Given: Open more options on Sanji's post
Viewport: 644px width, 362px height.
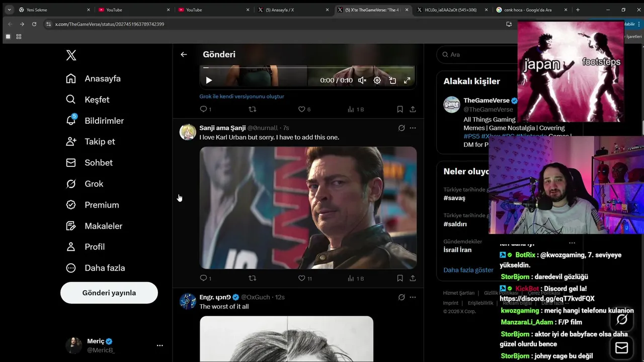Looking at the screenshot, I should (x=413, y=128).
